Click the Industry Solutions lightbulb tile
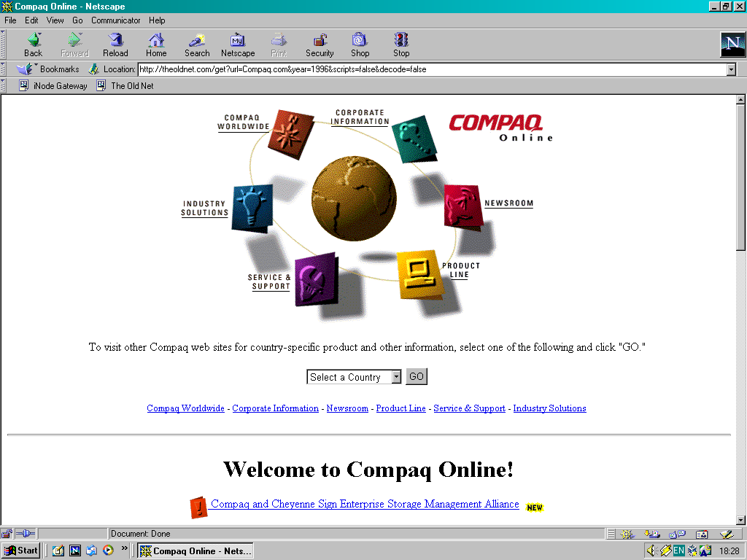 pos(252,209)
